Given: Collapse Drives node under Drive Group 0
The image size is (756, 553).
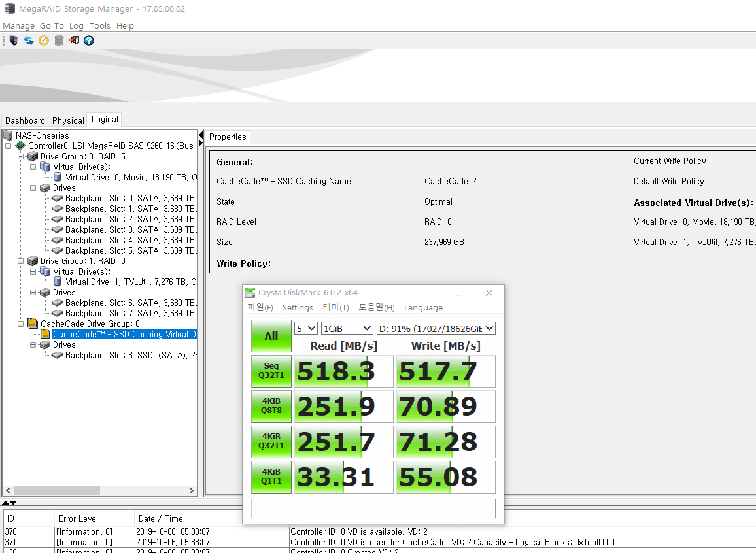Looking at the screenshot, I should pyautogui.click(x=33, y=188).
